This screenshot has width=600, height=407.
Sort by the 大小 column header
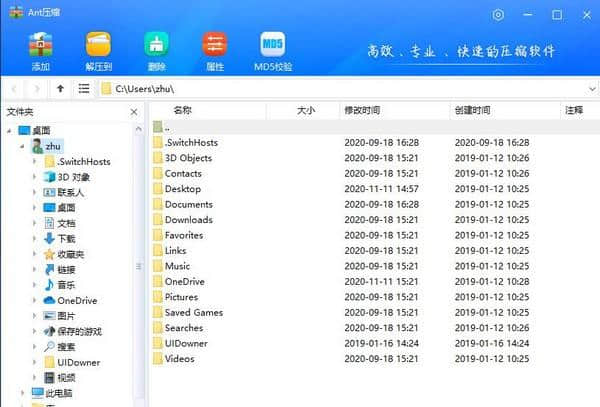(306, 111)
